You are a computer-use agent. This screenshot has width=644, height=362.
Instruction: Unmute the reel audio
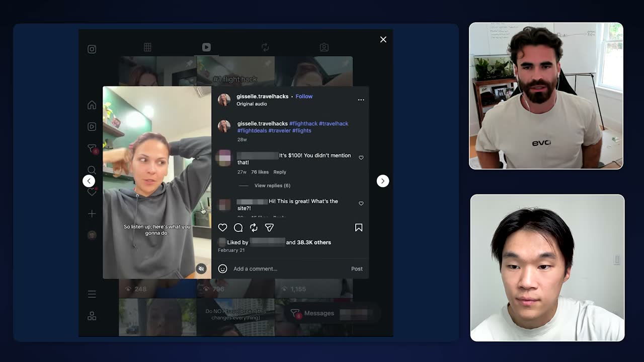pos(201,269)
